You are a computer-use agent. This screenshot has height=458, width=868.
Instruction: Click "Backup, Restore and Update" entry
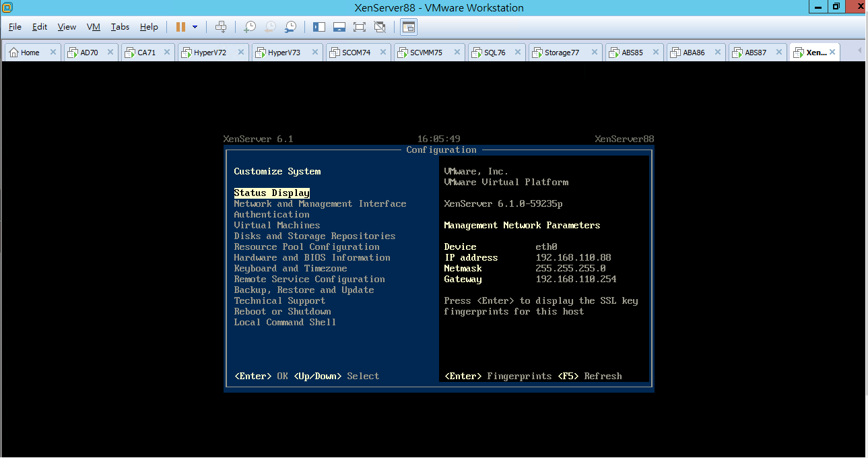(x=304, y=290)
